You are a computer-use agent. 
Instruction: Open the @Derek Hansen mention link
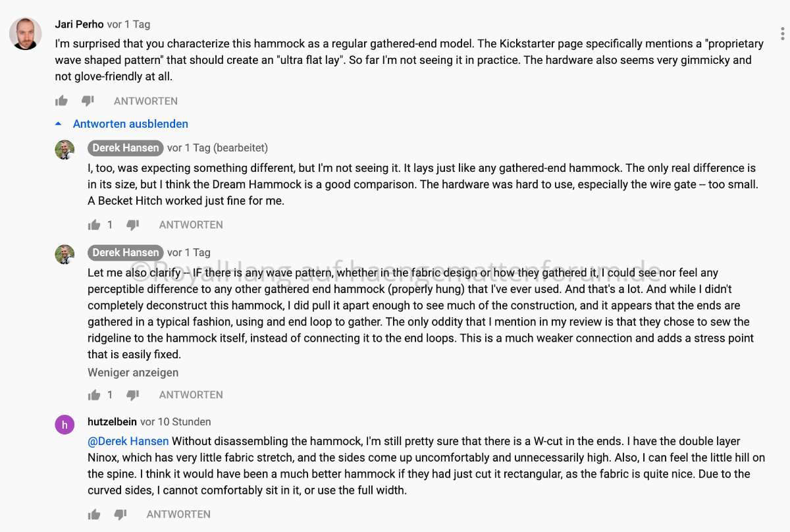[x=128, y=441]
